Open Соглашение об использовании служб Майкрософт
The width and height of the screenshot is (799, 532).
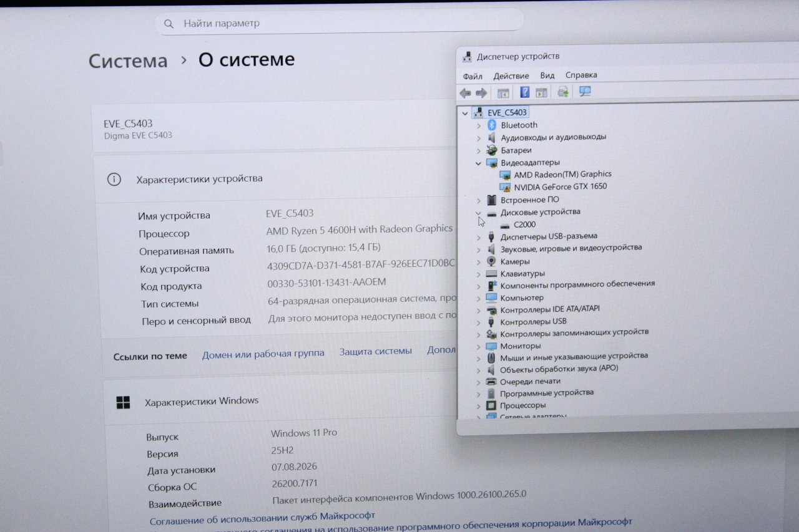tap(262, 518)
